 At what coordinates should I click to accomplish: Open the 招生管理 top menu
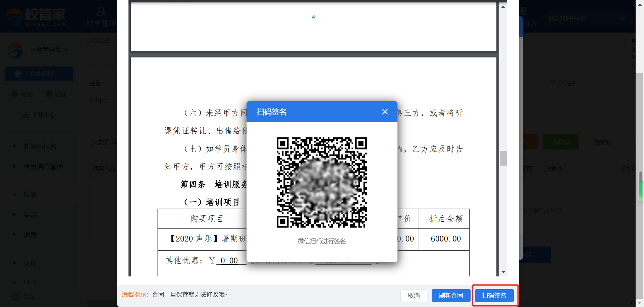pos(101,17)
